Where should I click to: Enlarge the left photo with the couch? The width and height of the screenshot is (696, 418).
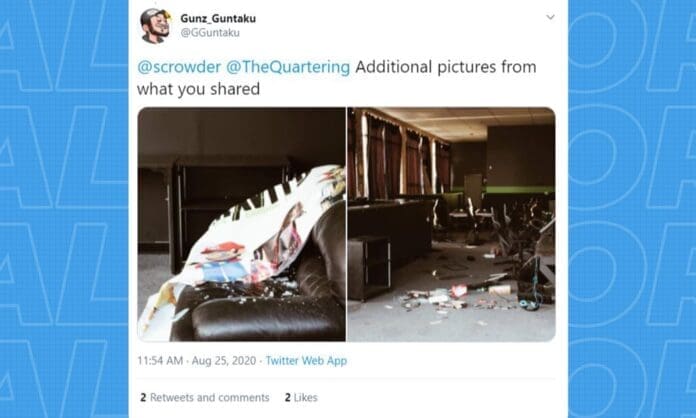pos(241,224)
